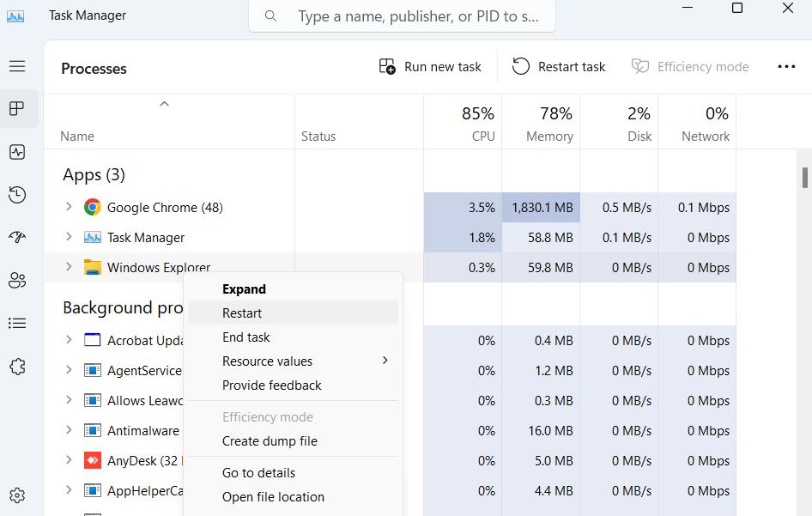Image resolution: width=812 pixels, height=516 pixels.
Task: Click the AgentService process icon
Action: (x=92, y=370)
